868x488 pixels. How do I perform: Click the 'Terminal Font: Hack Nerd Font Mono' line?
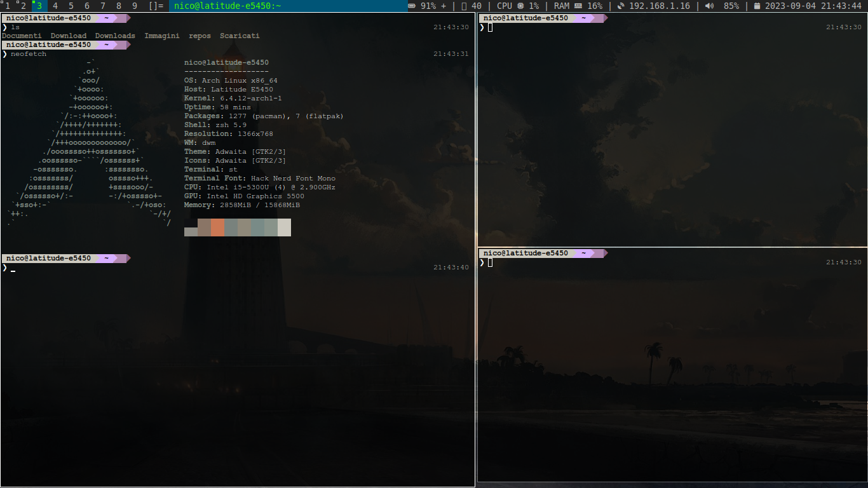click(260, 179)
